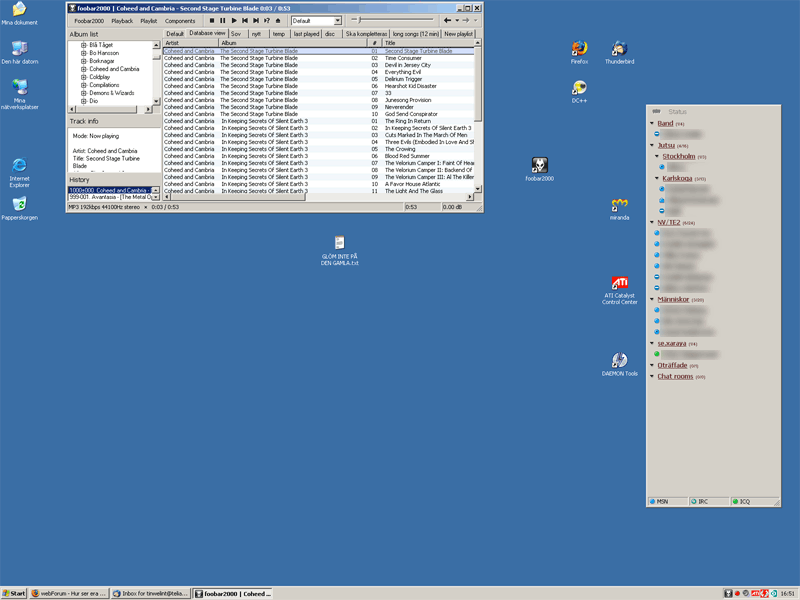The image size is (800, 600).
Task: Open the Ska kompletteras playlist tab
Action: pos(366,34)
